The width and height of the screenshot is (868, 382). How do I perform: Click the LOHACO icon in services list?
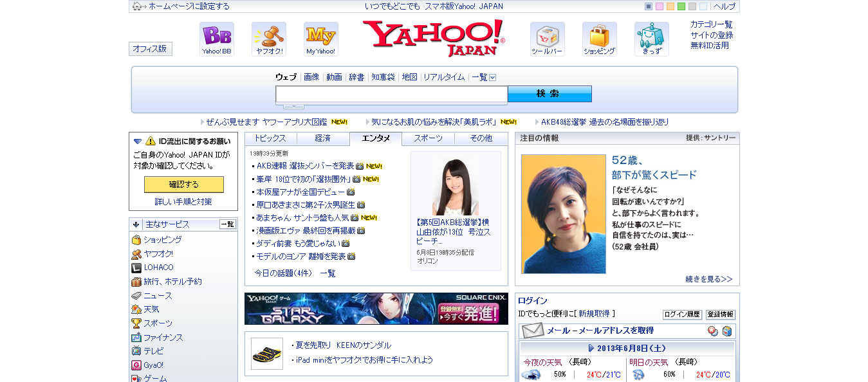pos(136,268)
